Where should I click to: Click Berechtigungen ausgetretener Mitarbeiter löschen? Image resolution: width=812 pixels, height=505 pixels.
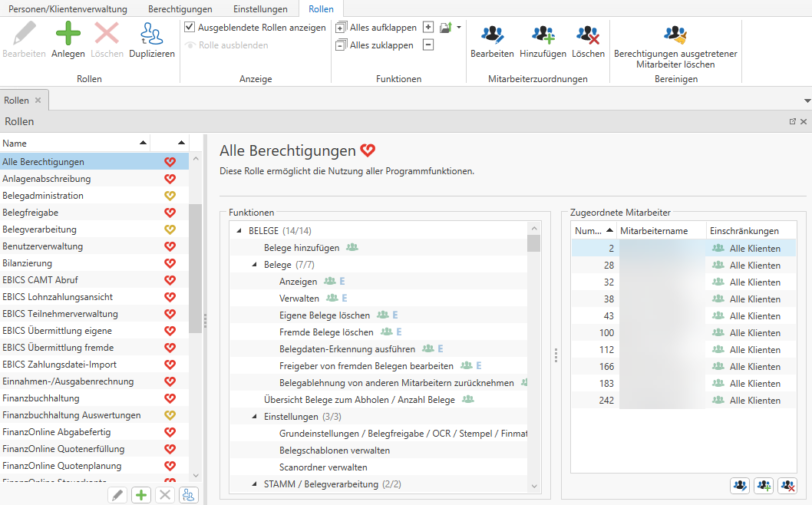coord(675,45)
